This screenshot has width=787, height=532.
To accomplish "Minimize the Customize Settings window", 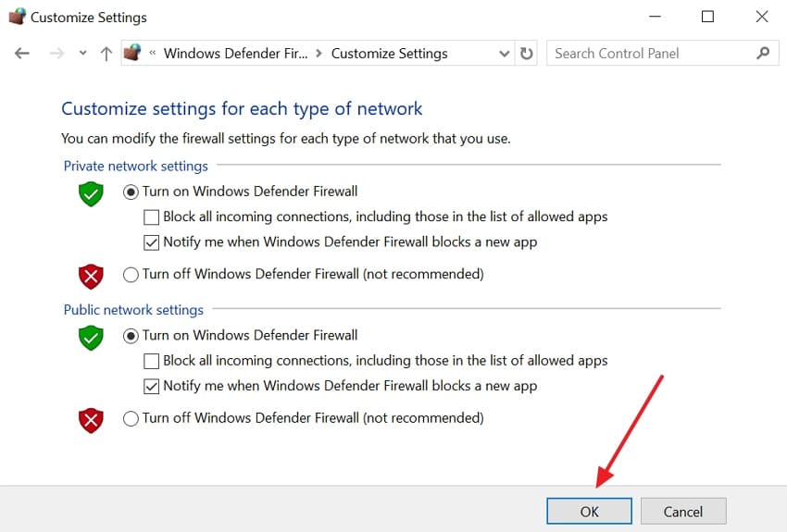I will [x=655, y=17].
